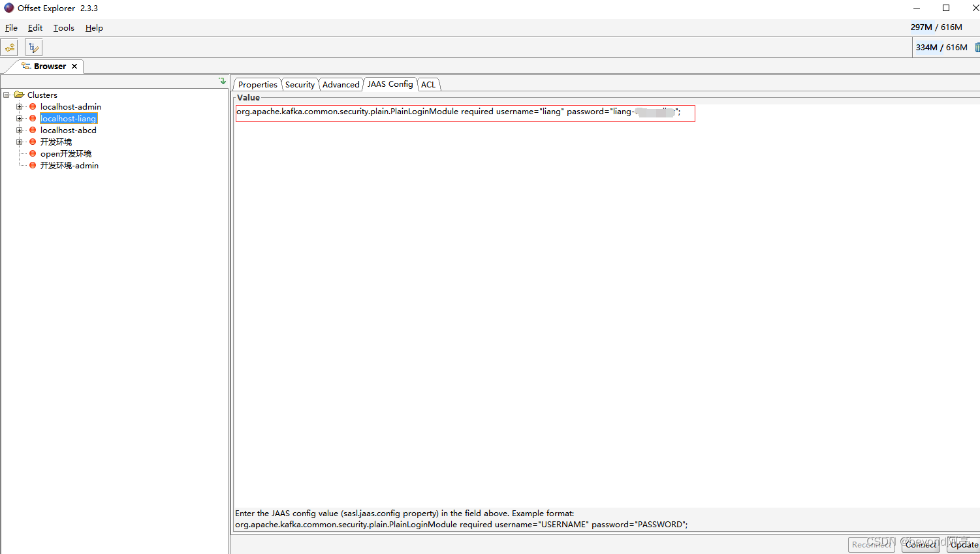Select the 开发环境-admin cluster

(x=69, y=165)
